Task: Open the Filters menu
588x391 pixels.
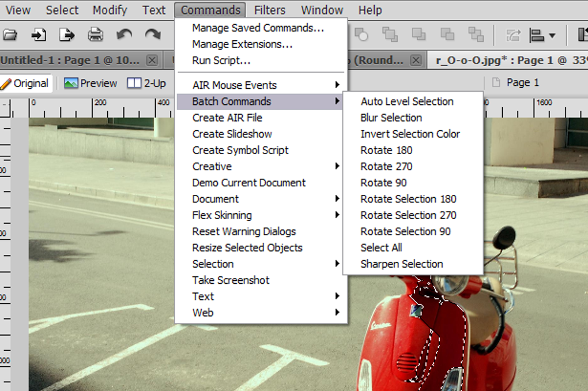Action: 270,10
